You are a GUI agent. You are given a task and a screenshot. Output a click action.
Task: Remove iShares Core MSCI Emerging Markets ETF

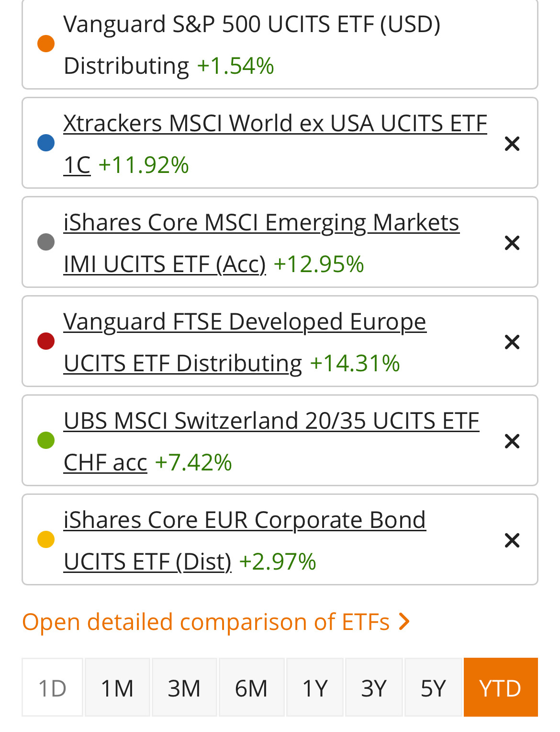(512, 243)
